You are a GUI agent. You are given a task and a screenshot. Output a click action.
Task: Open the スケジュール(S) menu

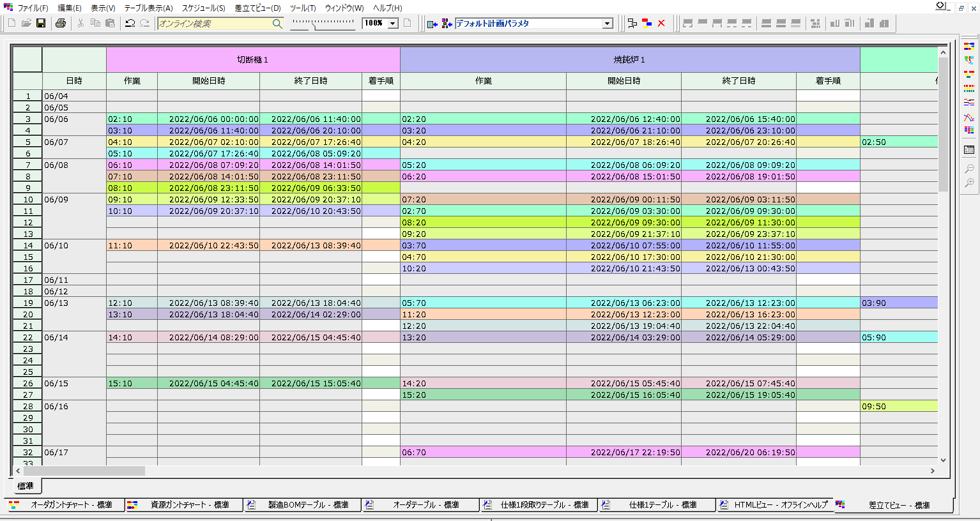coord(203,8)
